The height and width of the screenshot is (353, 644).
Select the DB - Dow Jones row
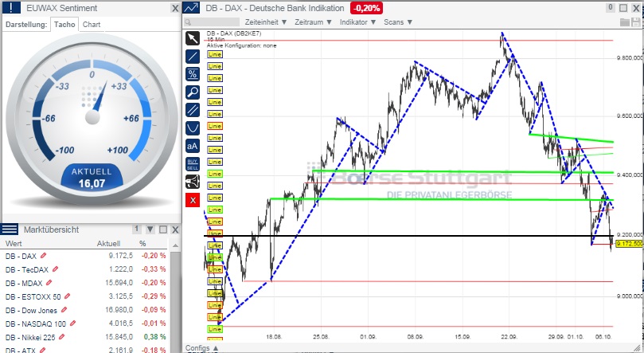point(85,310)
